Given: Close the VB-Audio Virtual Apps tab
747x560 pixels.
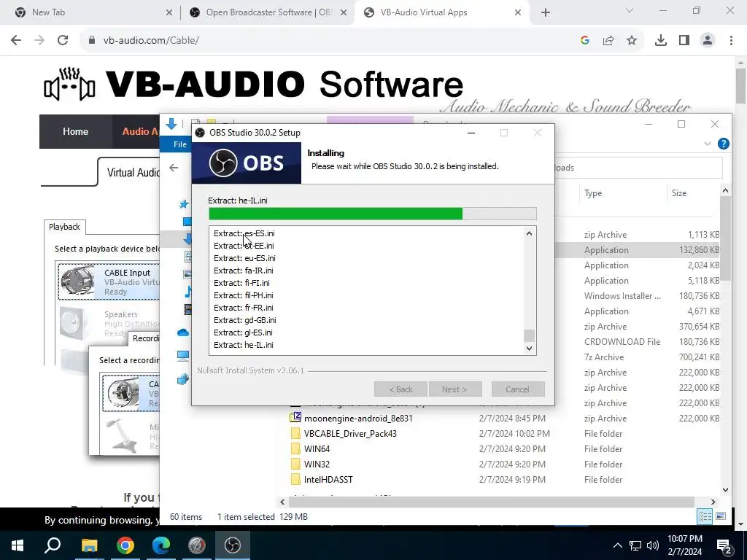Looking at the screenshot, I should point(518,13).
